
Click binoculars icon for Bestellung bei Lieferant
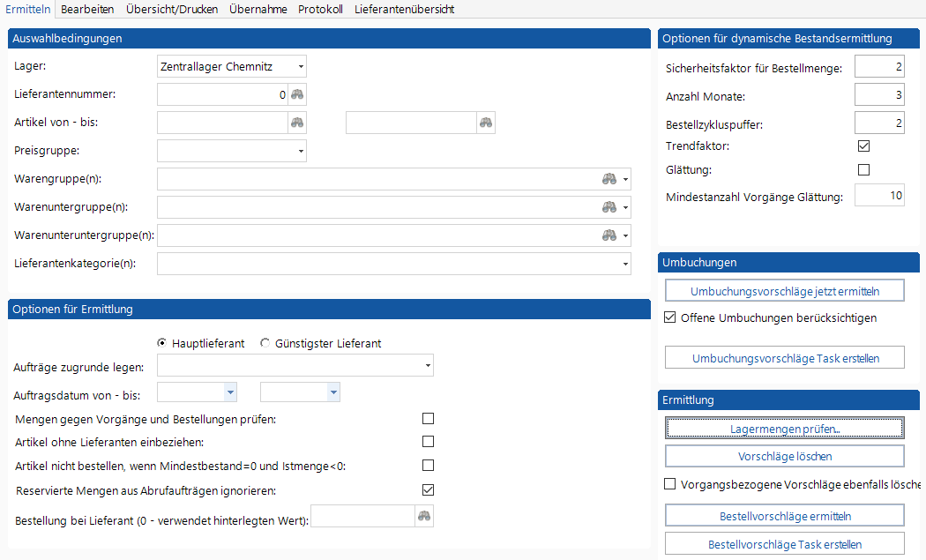coord(424,516)
